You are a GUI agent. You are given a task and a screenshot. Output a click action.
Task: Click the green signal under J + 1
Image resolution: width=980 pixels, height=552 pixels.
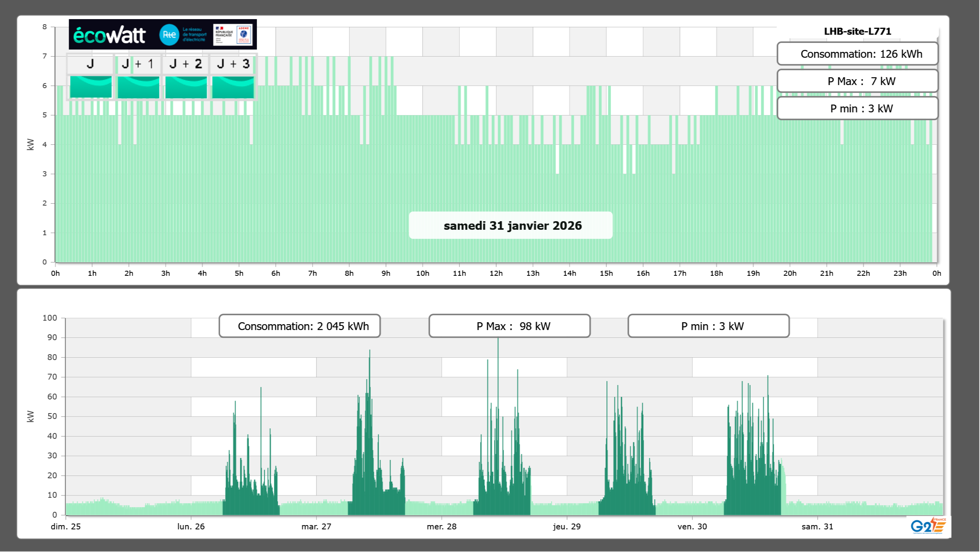point(138,87)
